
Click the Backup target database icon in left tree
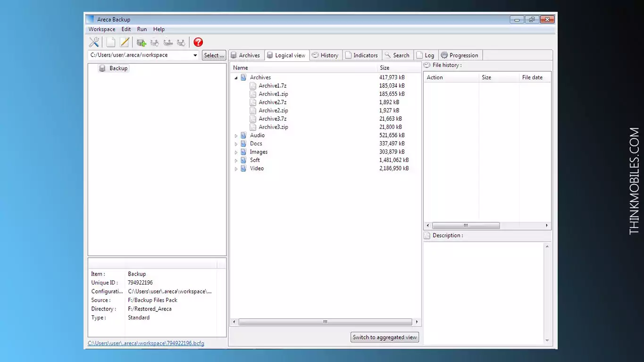click(x=102, y=68)
